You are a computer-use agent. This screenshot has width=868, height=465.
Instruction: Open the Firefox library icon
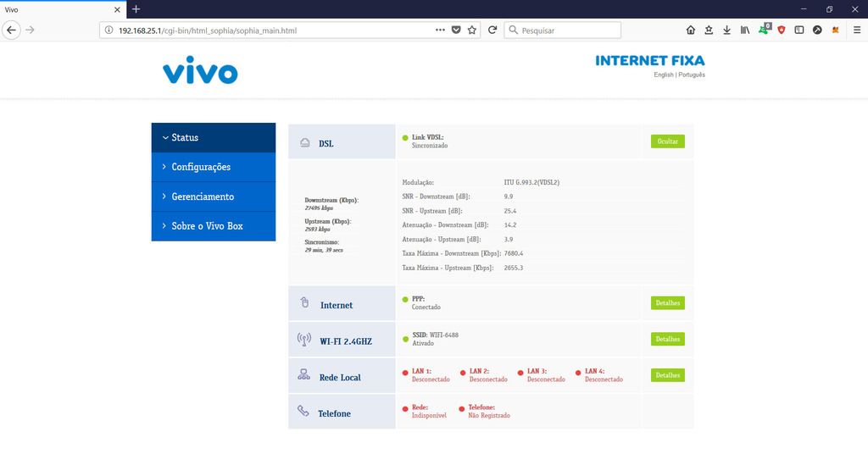(x=745, y=30)
